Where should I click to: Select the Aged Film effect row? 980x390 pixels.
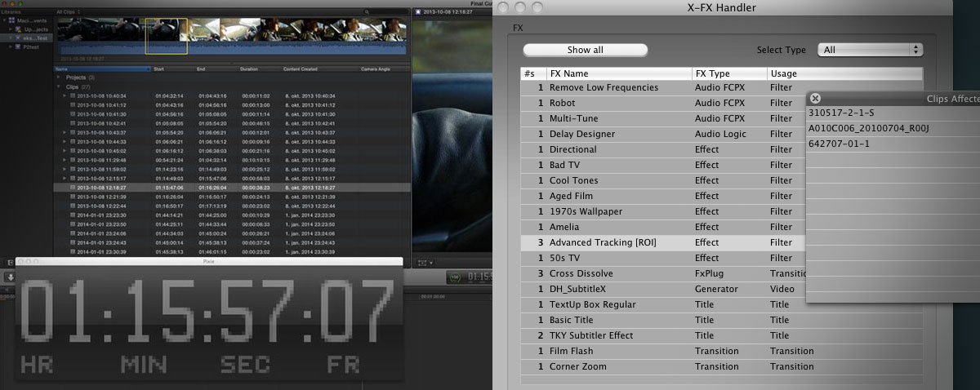click(x=722, y=196)
